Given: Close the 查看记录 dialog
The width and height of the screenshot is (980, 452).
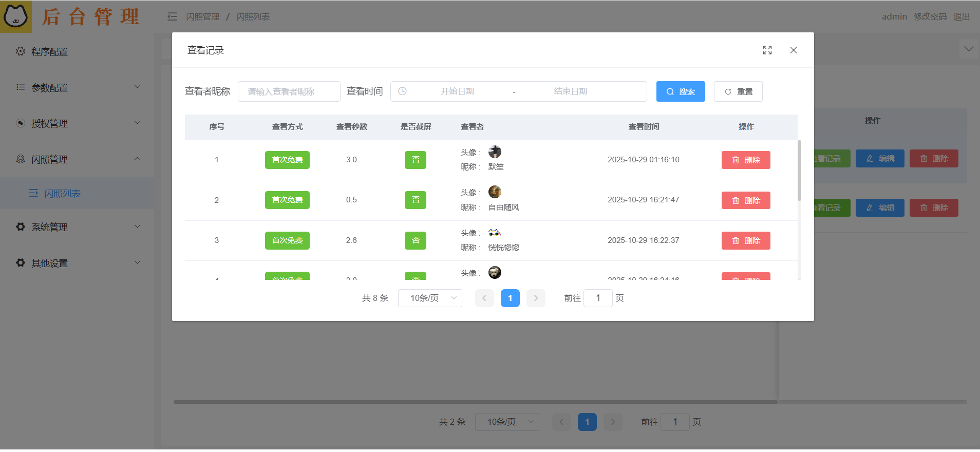Looking at the screenshot, I should 794,50.
